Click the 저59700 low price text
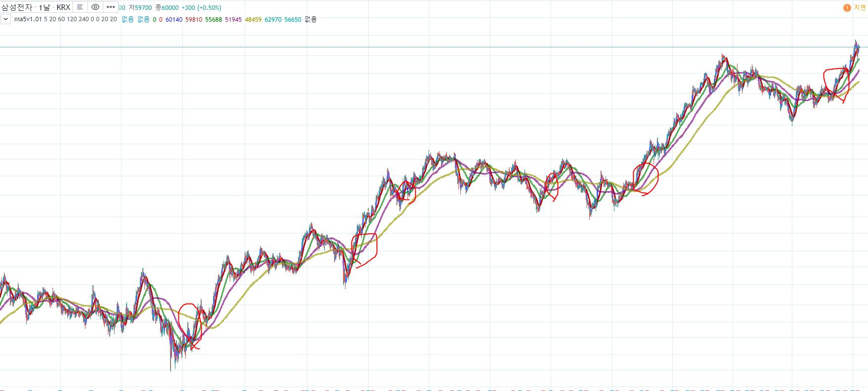The image size is (868, 391). [x=140, y=8]
